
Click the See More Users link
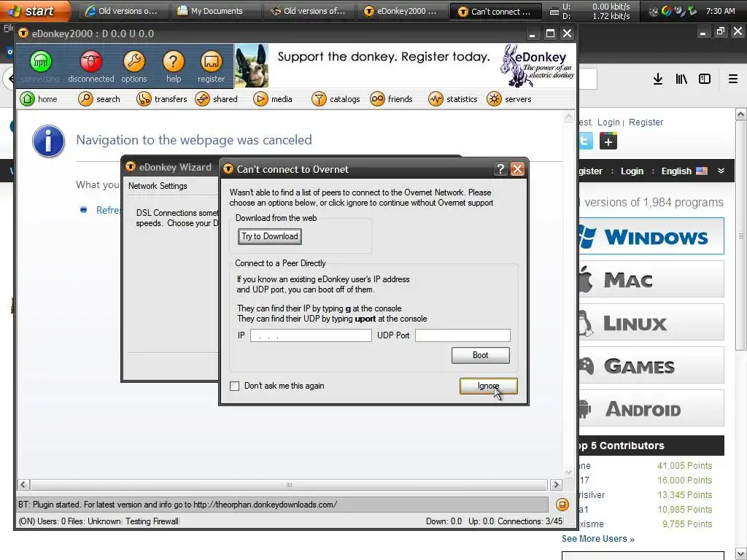[598, 539]
